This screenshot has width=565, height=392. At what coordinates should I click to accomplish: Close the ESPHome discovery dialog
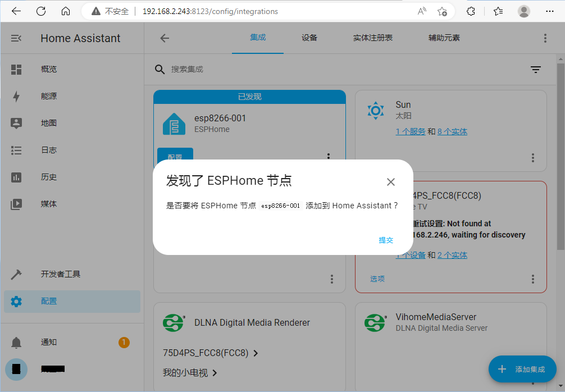click(x=391, y=182)
